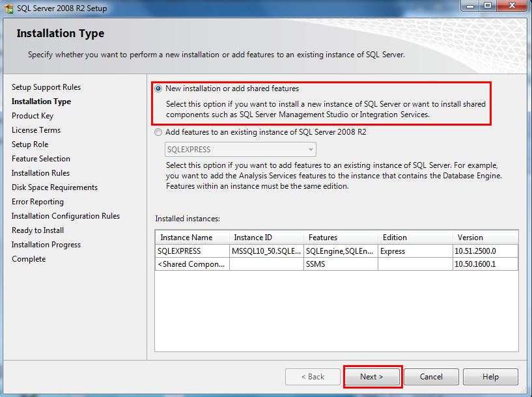Screen dimensions: 532x397
Task: Sort by Features column header
Action: (x=341, y=238)
